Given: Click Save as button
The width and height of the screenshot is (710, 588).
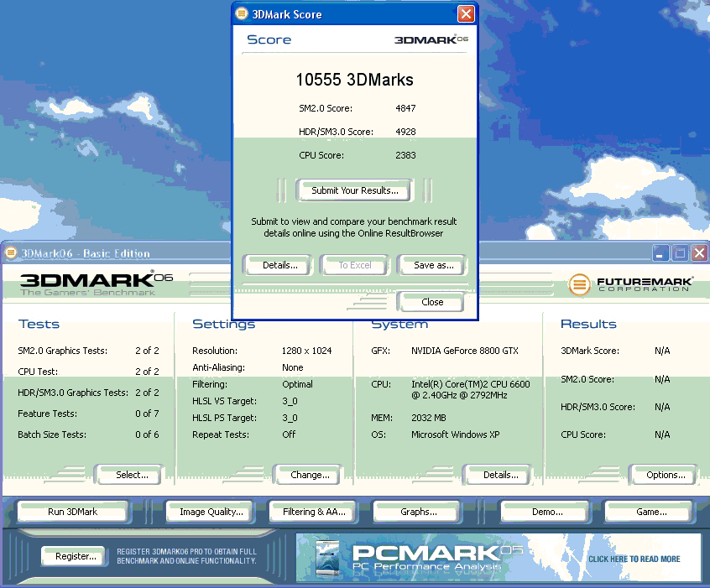Looking at the screenshot, I should coord(433,265).
